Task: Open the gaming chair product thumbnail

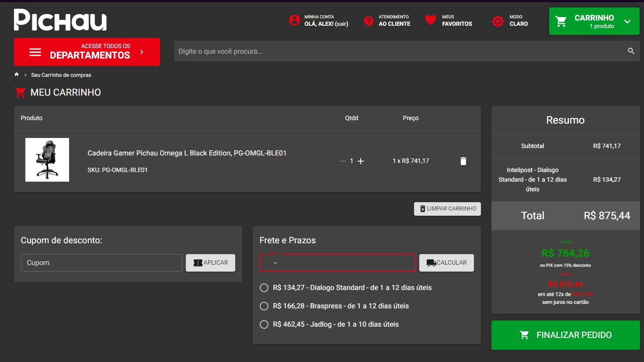Action: point(47,160)
